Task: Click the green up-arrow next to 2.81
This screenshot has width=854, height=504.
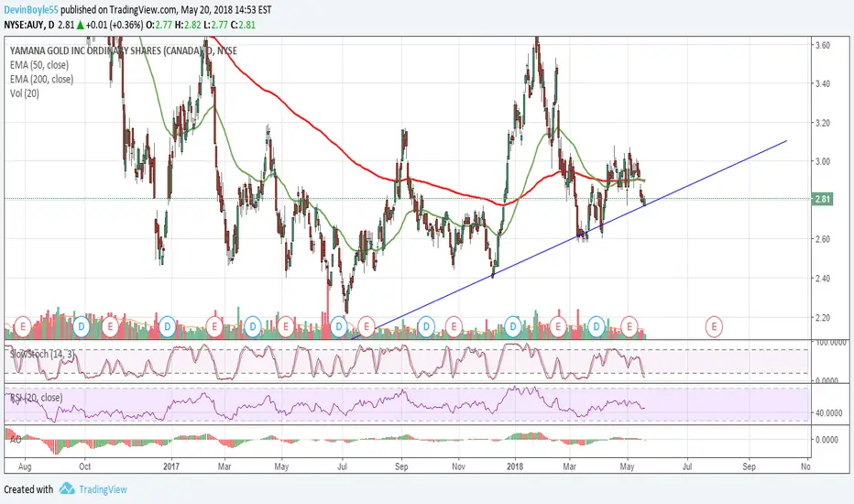Action: (80, 25)
